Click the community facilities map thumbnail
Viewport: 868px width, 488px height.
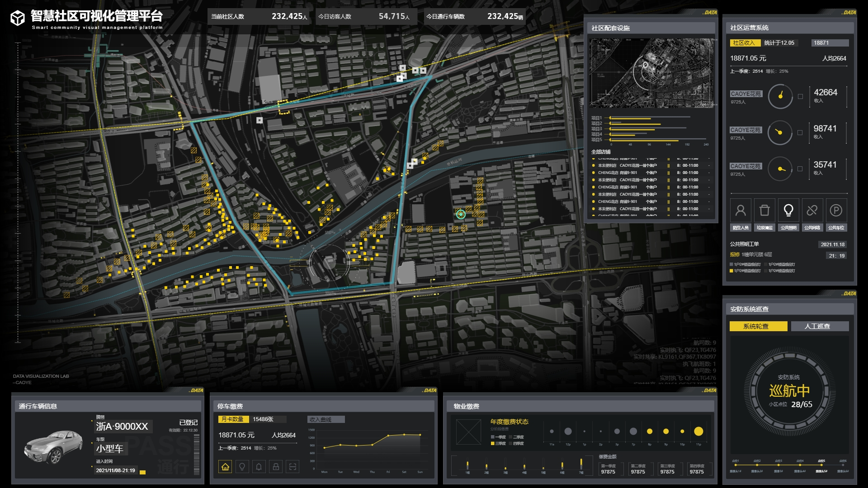[x=651, y=73]
